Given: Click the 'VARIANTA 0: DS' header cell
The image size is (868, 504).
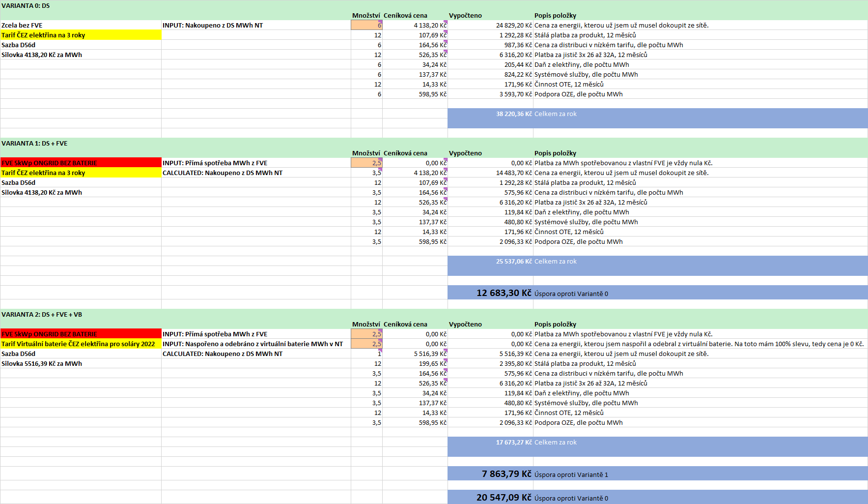Looking at the screenshot, I should 26,5.
